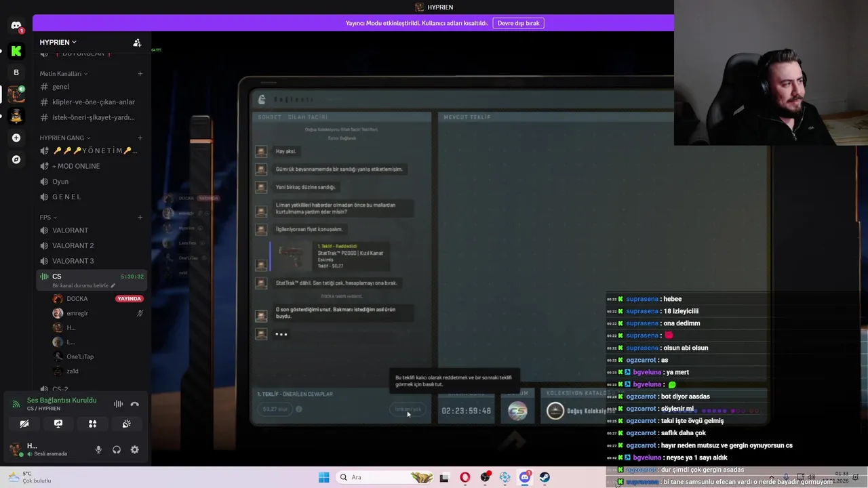Open the server labeled B
This screenshot has width=868, height=488.
pos(16,73)
